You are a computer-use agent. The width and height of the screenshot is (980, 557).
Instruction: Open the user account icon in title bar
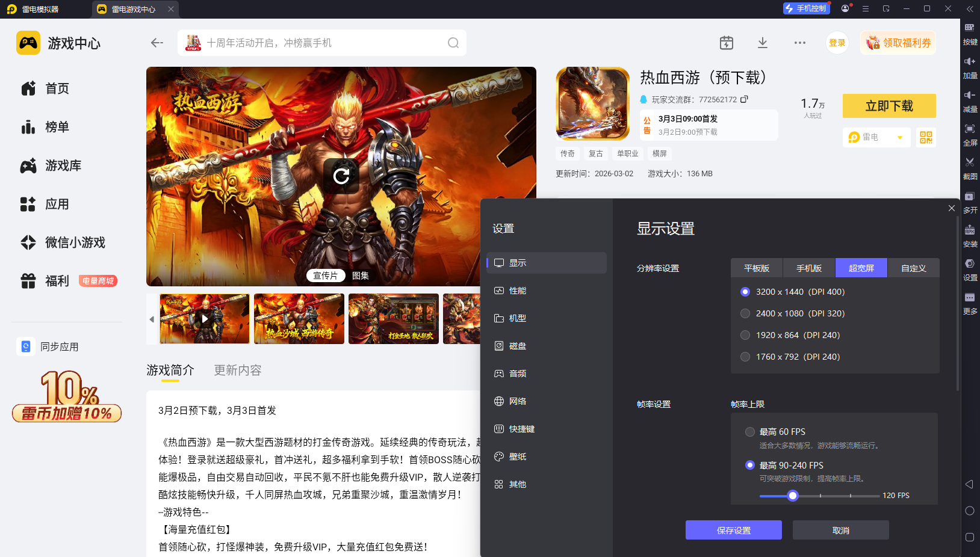pos(846,8)
